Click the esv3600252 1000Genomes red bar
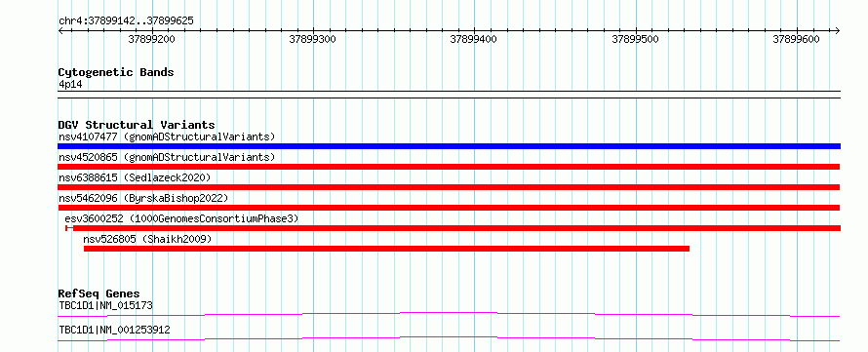This screenshot has width=868, height=352. tap(453, 228)
